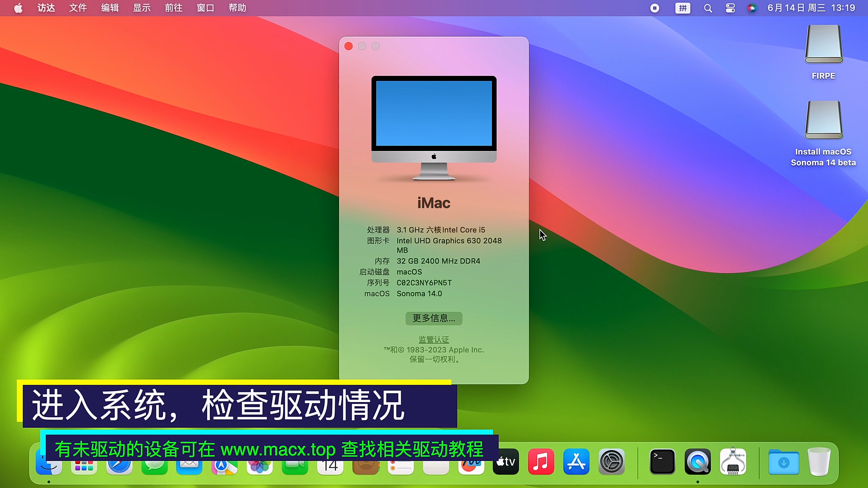Launch Terminal from the dock

pyautogui.click(x=662, y=462)
